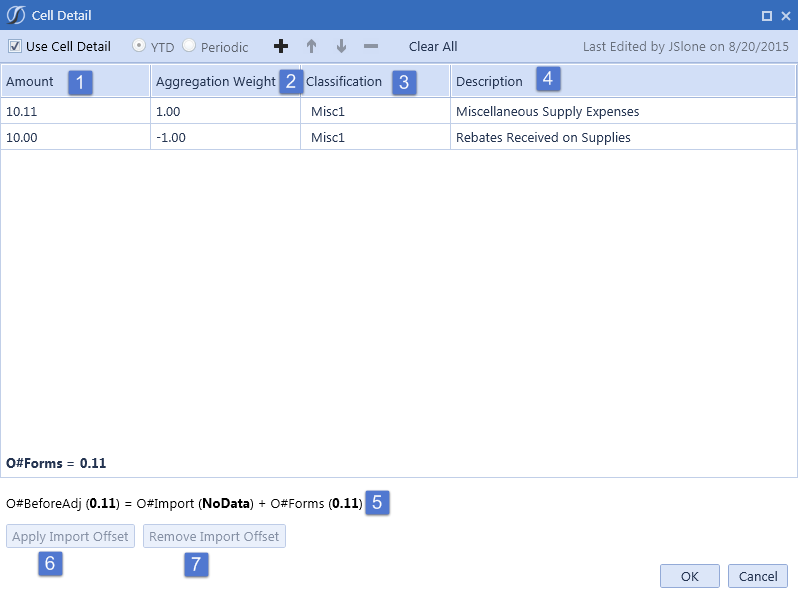Move row down with the down arrow
The width and height of the screenshot is (798, 596).
click(341, 47)
